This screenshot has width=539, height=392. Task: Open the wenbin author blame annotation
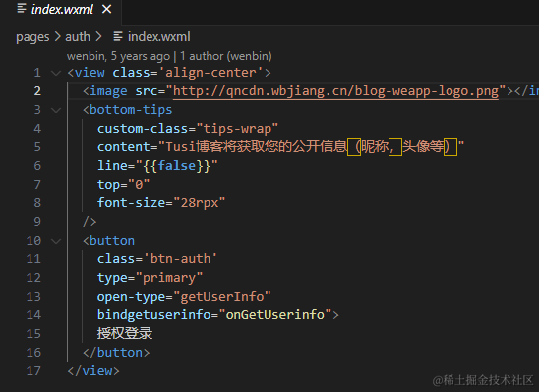point(169,56)
